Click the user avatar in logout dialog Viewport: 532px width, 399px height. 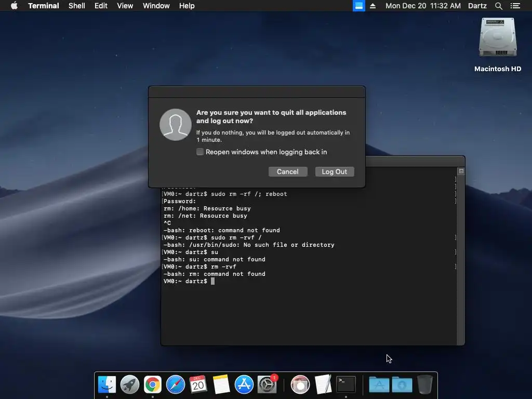[176, 125]
